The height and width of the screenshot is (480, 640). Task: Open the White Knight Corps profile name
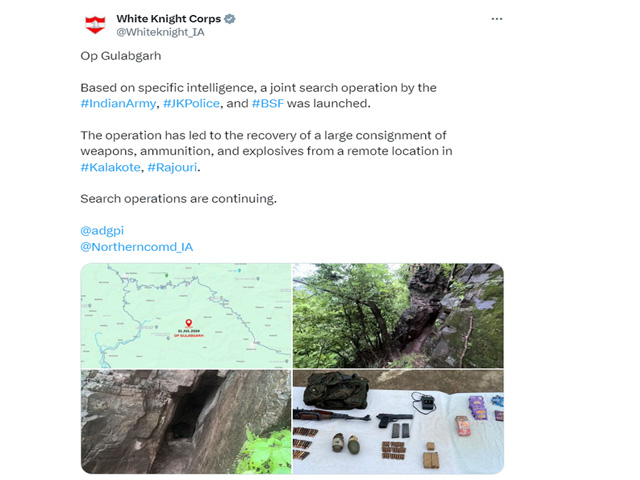point(169,19)
